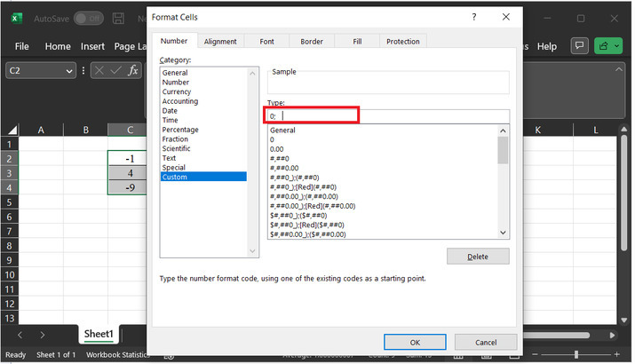The width and height of the screenshot is (635, 364).
Task: Click the Save icon in title bar
Action: coord(119,18)
